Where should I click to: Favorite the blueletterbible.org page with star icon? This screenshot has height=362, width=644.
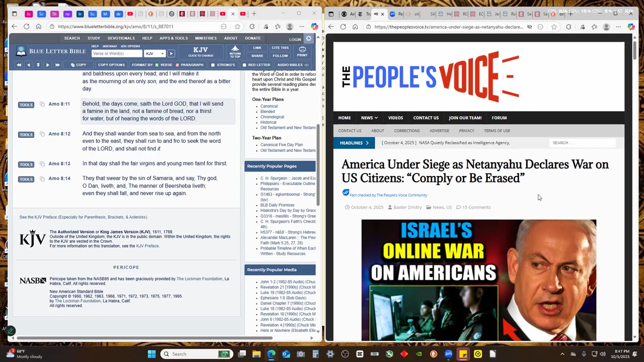pos(237,27)
